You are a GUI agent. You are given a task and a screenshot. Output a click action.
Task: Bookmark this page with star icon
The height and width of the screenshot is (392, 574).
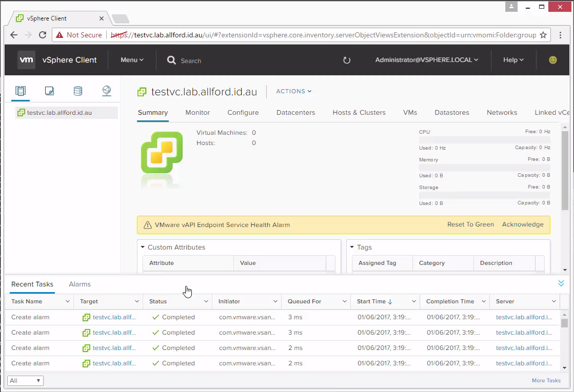[543, 35]
